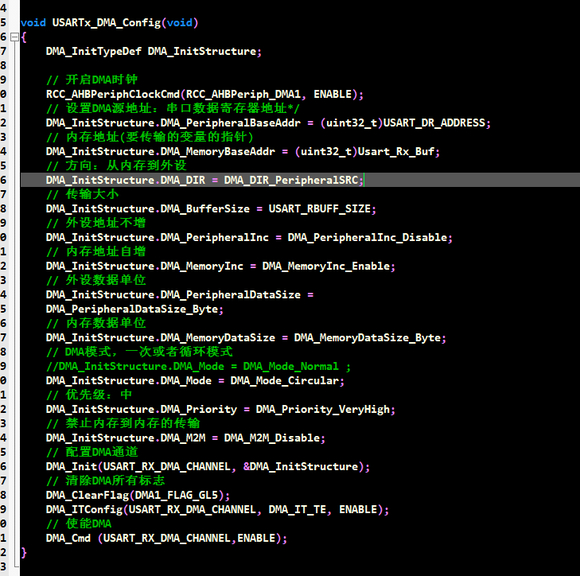Click the Usart_Rx_Buf identifier
The width and height of the screenshot is (580, 576).
point(396,151)
